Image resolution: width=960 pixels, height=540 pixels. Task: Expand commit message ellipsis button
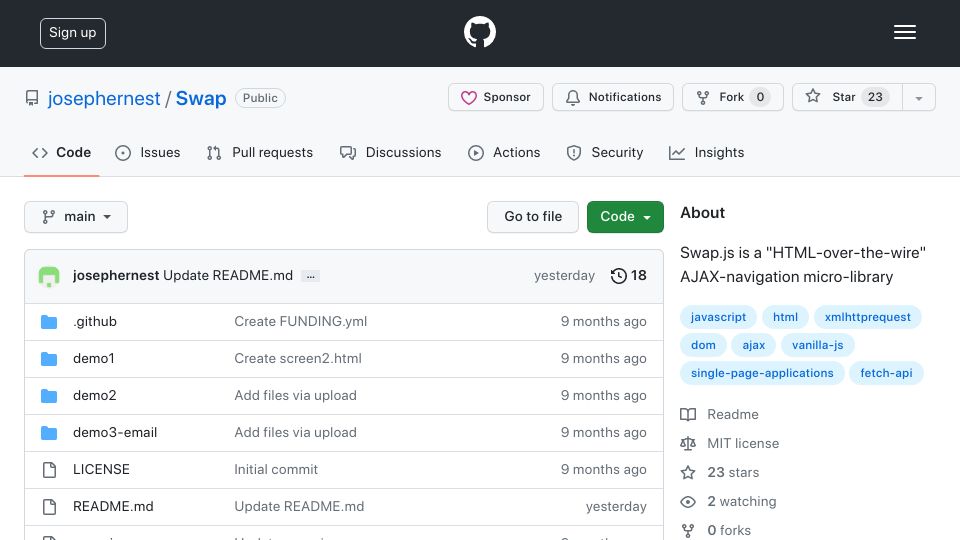tap(310, 276)
